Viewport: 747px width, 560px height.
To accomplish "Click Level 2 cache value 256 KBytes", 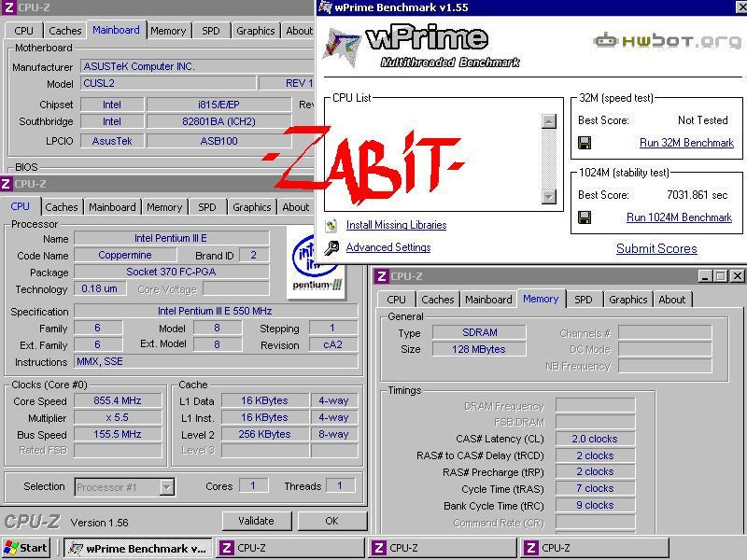I will (264, 434).
